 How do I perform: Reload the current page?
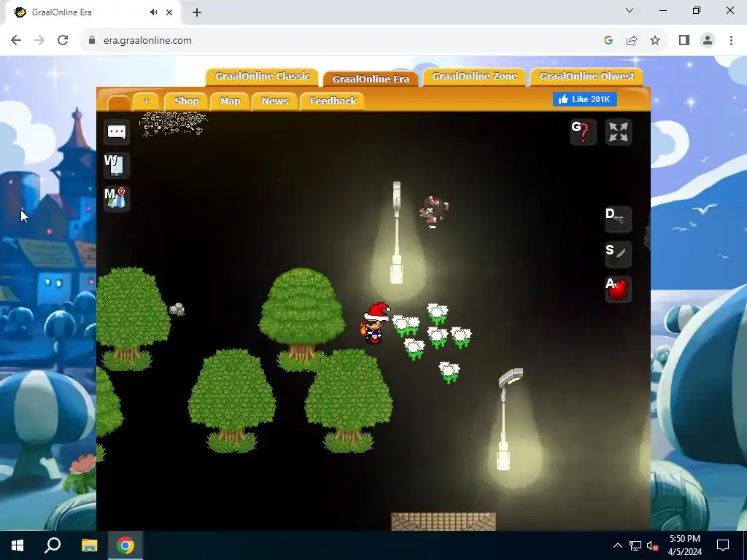pyautogui.click(x=63, y=41)
